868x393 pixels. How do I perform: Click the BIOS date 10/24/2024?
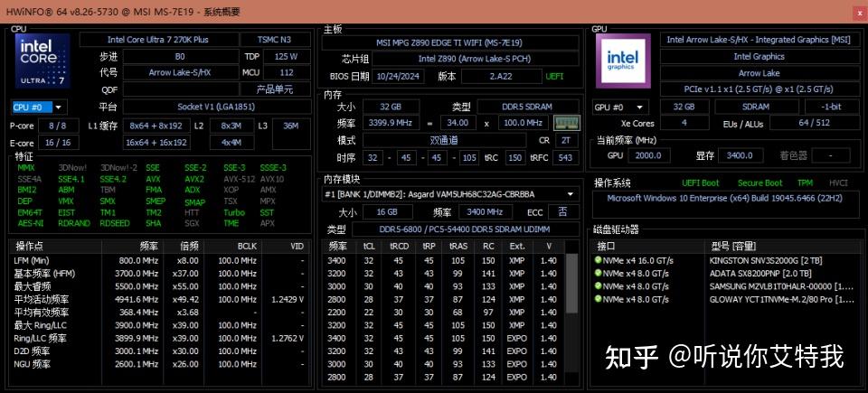(x=398, y=77)
